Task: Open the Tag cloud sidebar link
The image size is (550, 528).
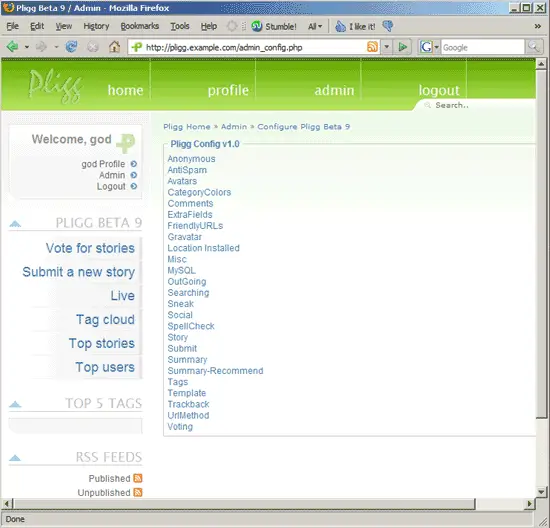Action: [x=105, y=320]
